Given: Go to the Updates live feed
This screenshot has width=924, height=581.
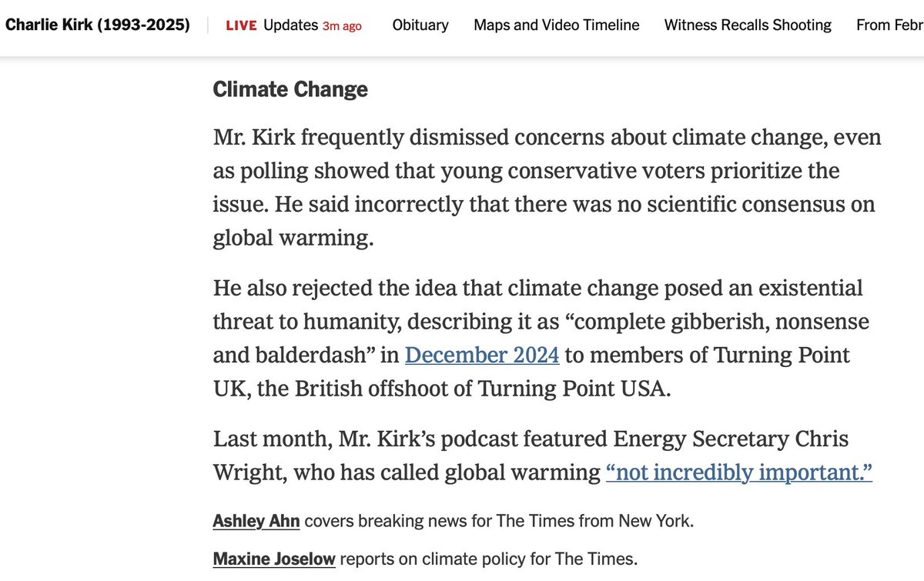Looking at the screenshot, I should (290, 25).
